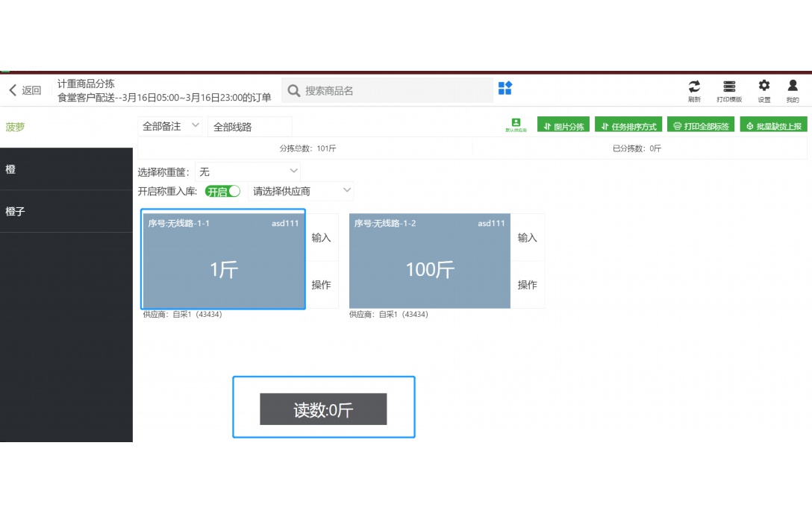Disable the 开启称重入库 toggle

click(222, 191)
